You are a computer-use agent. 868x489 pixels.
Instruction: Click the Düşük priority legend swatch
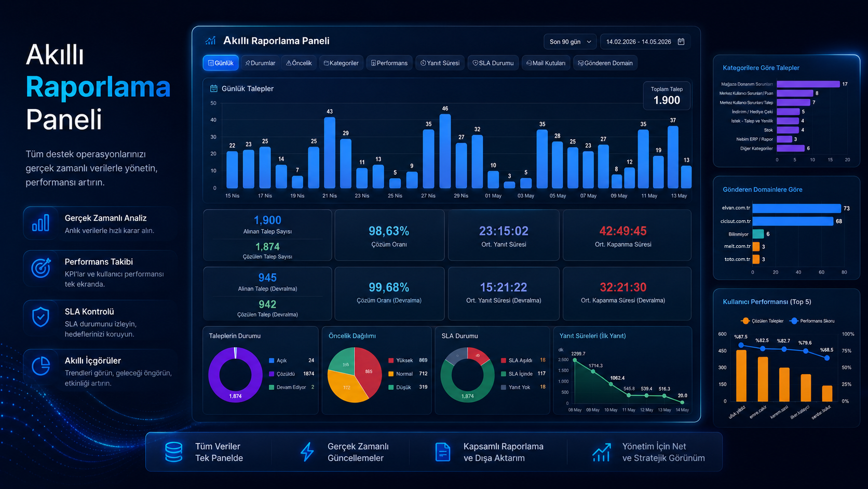(x=391, y=388)
